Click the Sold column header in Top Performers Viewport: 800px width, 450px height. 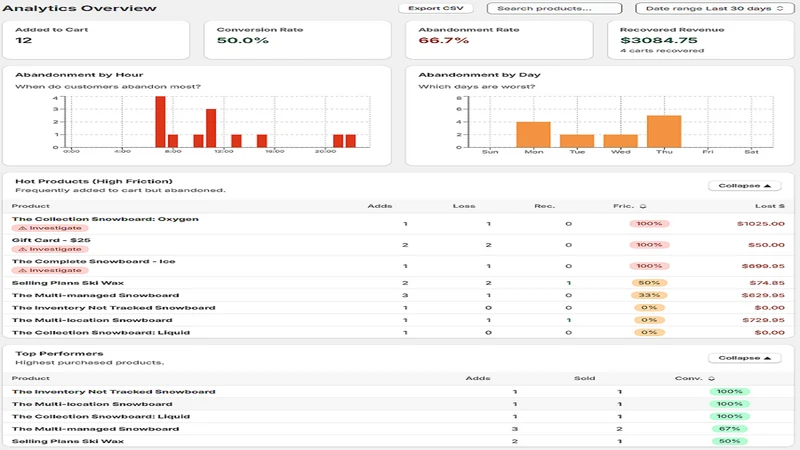(584, 379)
